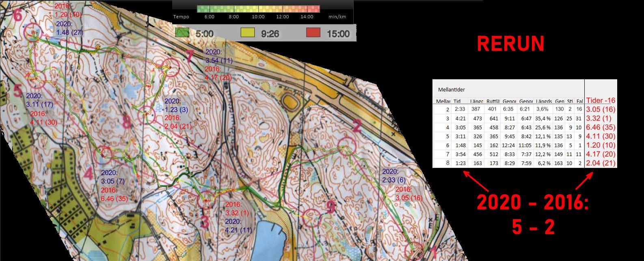This screenshot has width=644, height=261.
Task: Select table cell 1:23 in Tid column
Action: (459, 163)
